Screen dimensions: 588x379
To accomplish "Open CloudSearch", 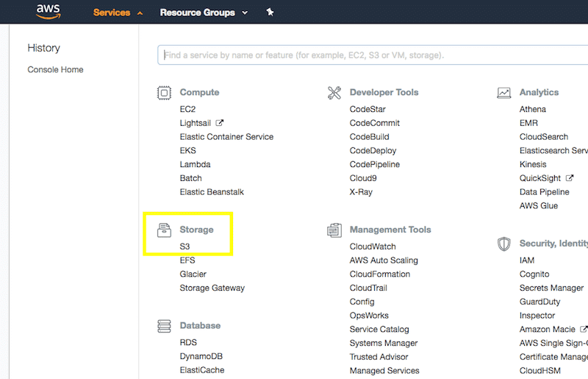I will (544, 137).
